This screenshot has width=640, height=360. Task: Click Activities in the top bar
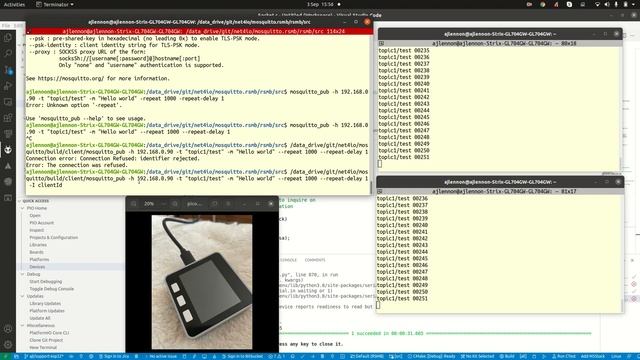tap(14, 4)
